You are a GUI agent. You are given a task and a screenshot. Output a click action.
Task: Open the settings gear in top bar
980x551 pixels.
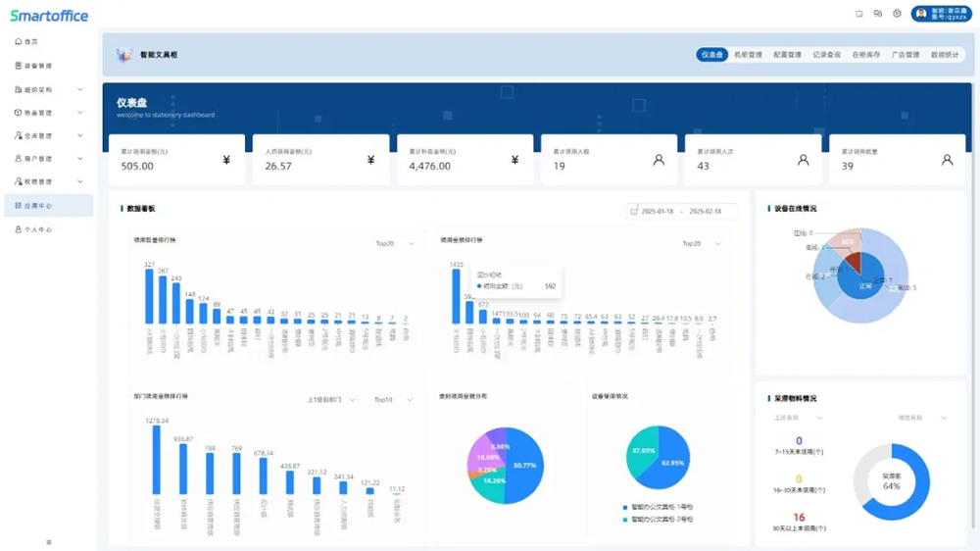tap(897, 14)
